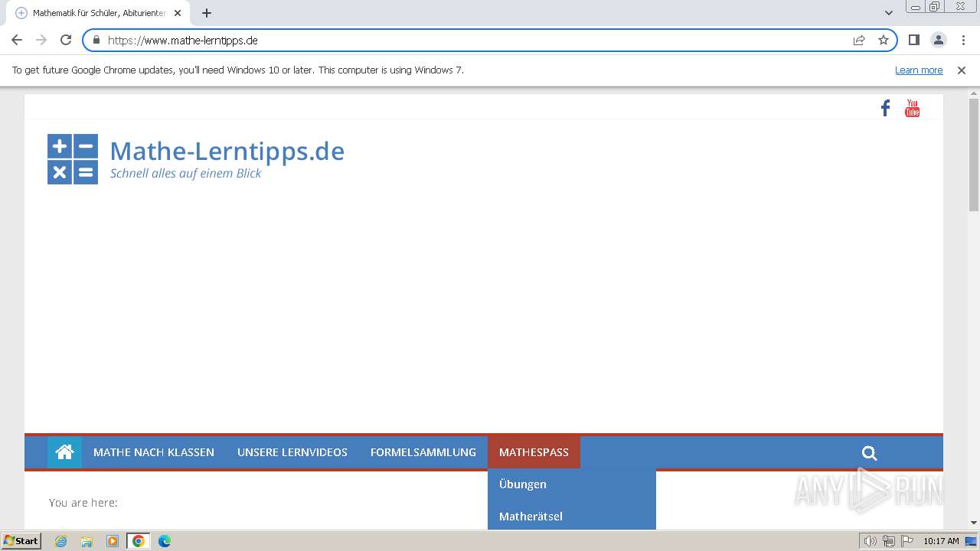Screen dimensions: 980x551
Task: Show the taskbar clock at 10:17 AM
Action: pos(941,541)
